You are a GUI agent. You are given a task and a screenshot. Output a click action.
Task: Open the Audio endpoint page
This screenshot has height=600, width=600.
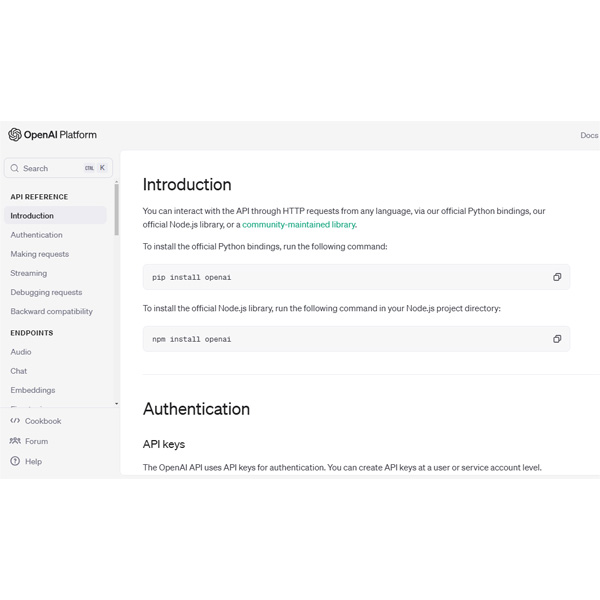(x=21, y=352)
